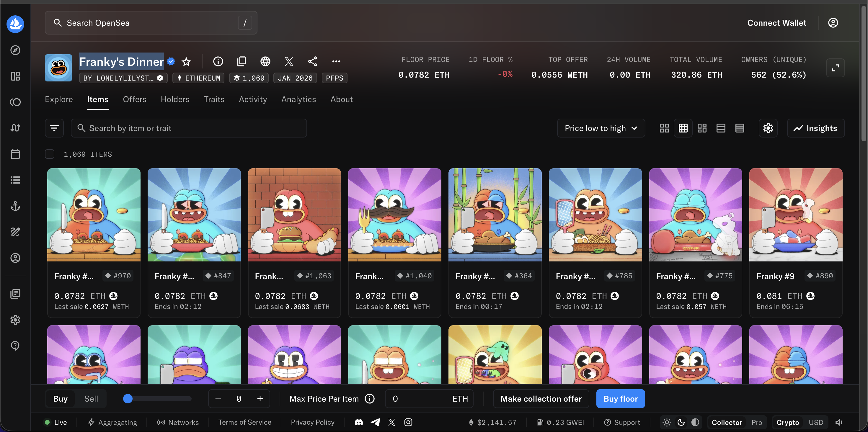Switch to Sell mode toggle
868x432 pixels.
(x=91, y=399)
